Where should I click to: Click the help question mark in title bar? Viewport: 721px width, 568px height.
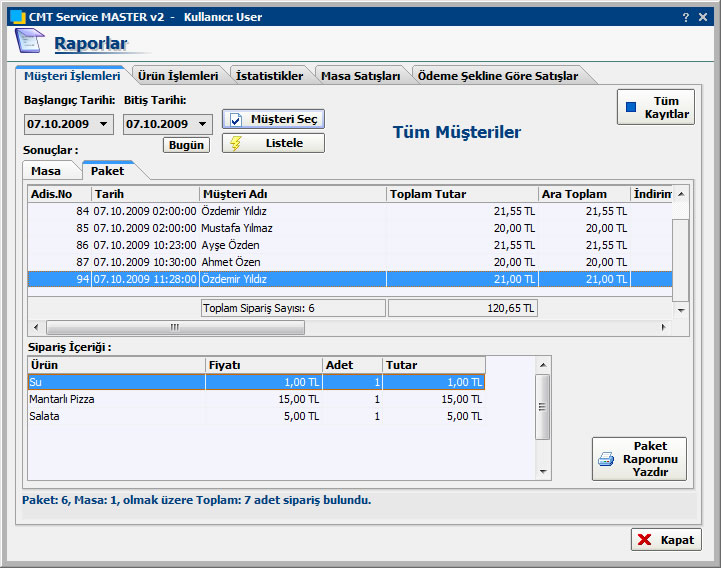click(685, 17)
